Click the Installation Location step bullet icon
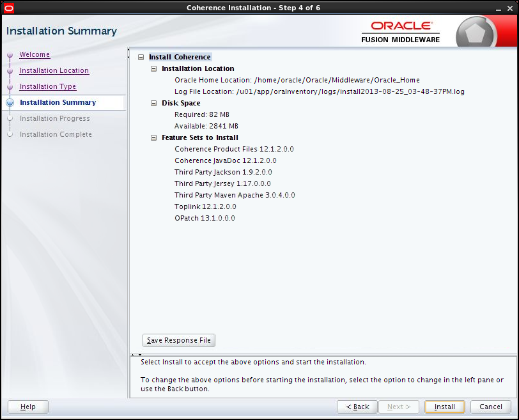 tap(10, 71)
